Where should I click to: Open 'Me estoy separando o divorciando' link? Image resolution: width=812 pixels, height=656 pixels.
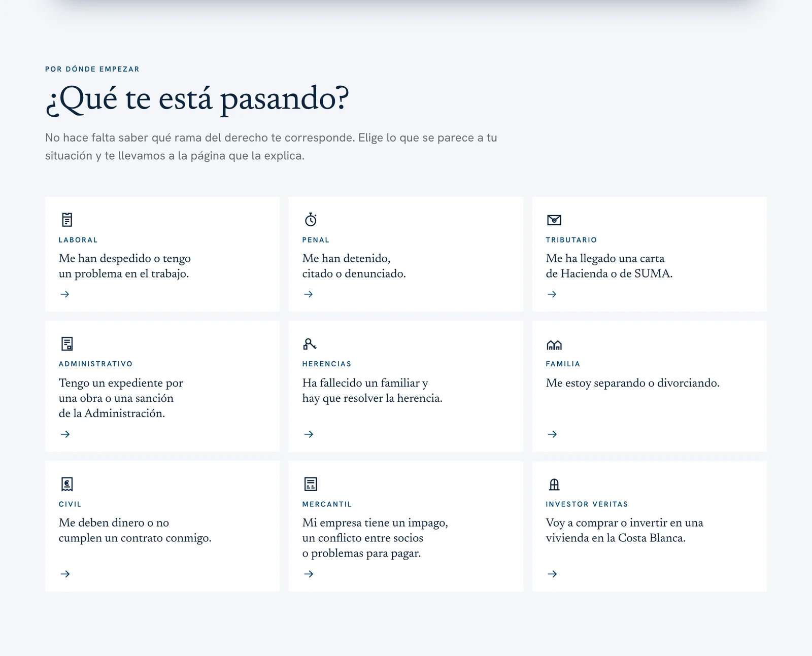point(633,383)
